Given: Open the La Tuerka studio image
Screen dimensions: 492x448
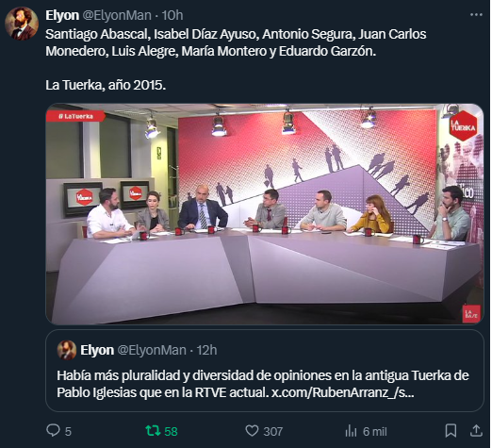Looking at the screenshot, I should (265, 214).
